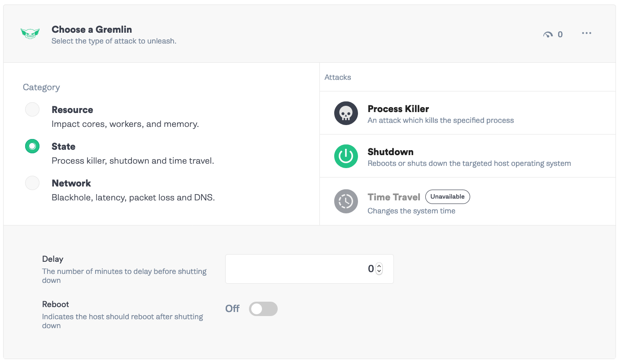Click 'Changes the system time' description
The image size is (620, 364).
tap(411, 211)
